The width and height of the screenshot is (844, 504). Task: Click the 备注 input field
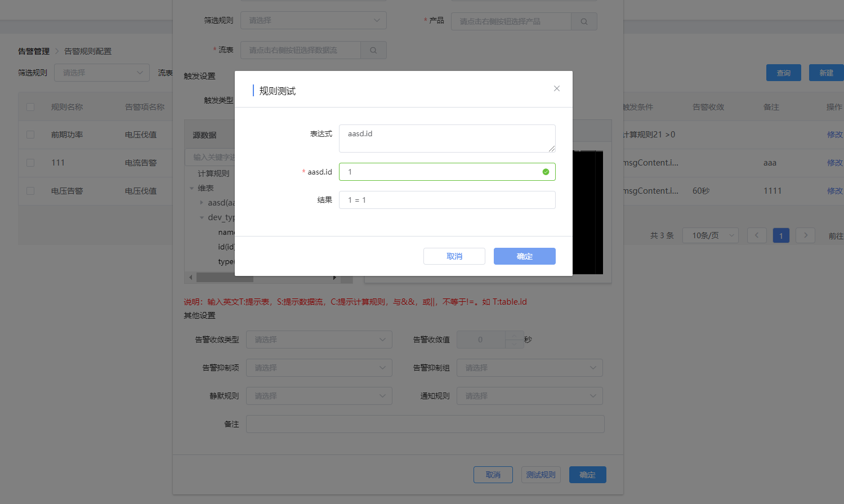click(425, 424)
